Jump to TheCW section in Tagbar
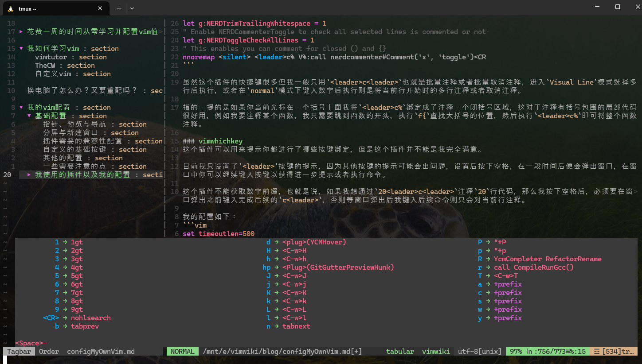 pos(65,66)
